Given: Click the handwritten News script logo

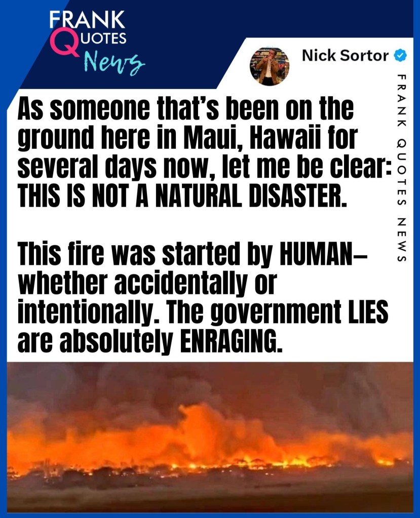Looking at the screenshot, I should click(112, 61).
